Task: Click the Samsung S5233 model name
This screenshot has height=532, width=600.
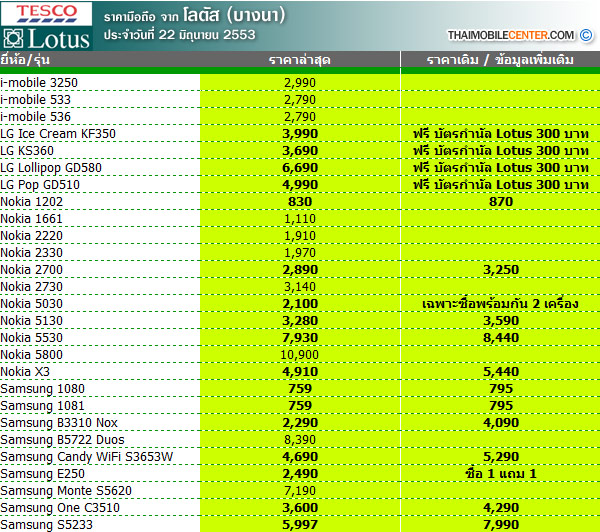Action: point(47,524)
